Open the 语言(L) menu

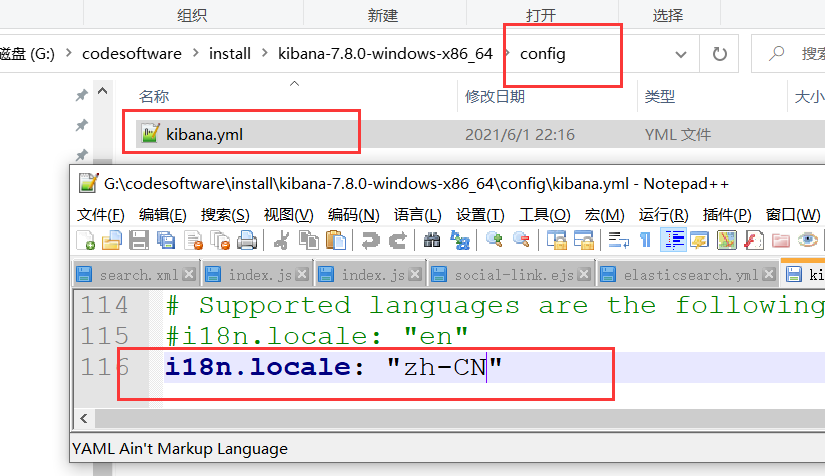pos(418,215)
